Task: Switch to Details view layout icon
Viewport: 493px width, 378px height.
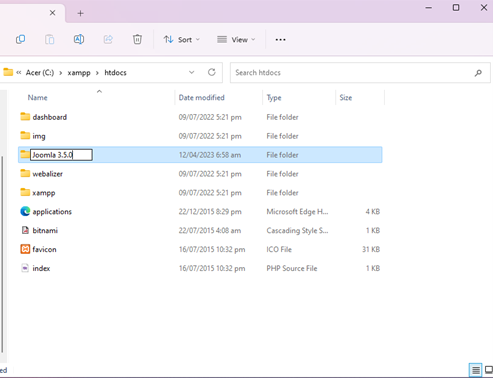Action: [476, 370]
